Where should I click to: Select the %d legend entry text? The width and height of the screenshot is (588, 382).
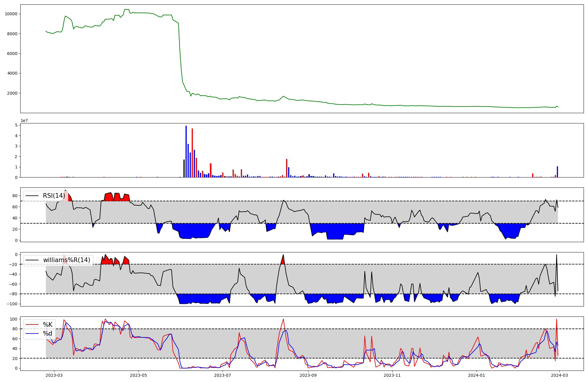click(48, 334)
